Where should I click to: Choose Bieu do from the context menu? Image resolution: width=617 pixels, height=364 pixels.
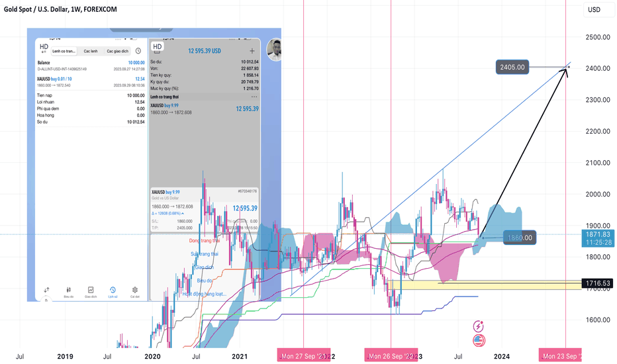coord(204,281)
